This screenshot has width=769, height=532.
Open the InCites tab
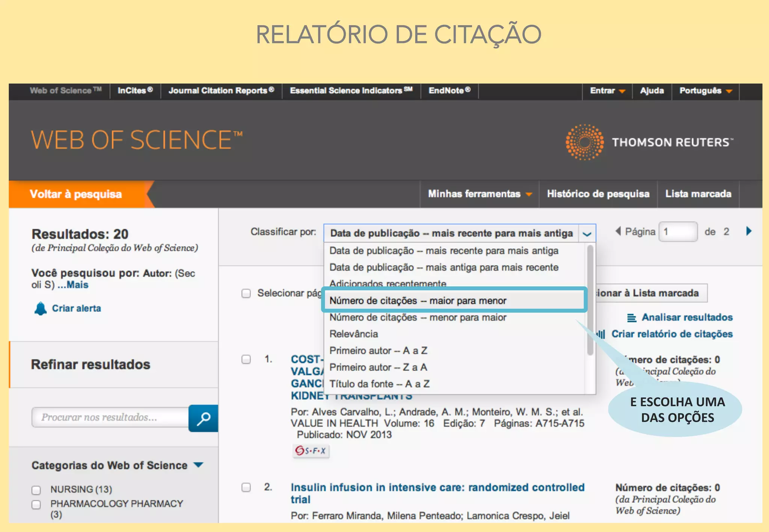(x=135, y=91)
